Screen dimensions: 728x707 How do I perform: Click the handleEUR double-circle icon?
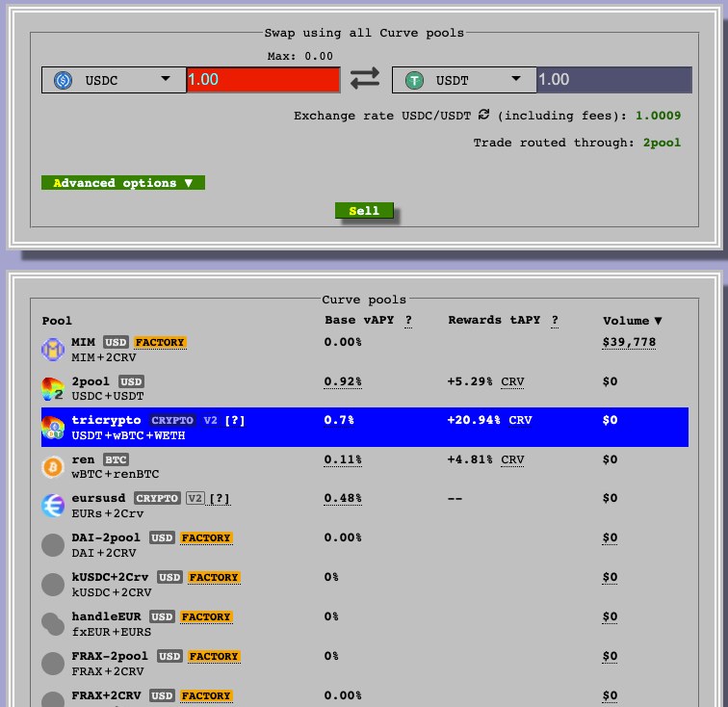53,624
